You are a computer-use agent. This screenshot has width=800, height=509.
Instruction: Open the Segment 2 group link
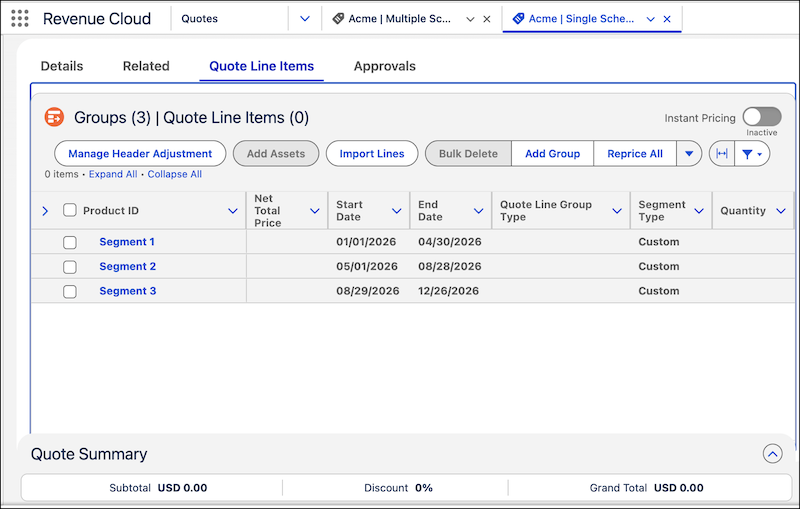[x=128, y=266]
